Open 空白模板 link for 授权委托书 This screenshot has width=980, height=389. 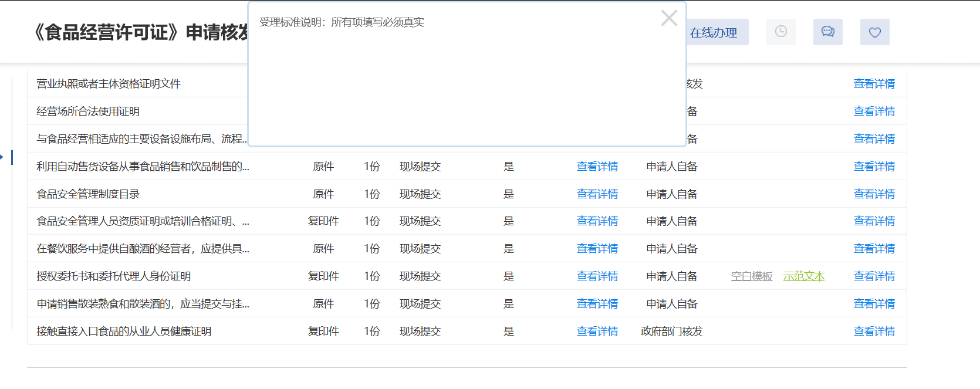tap(751, 276)
